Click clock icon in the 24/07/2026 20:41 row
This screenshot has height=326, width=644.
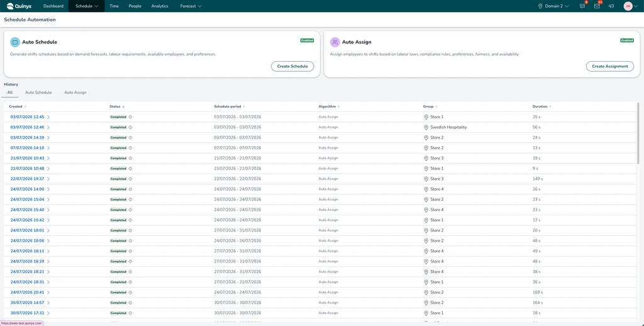pyautogui.click(x=130, y=292)
